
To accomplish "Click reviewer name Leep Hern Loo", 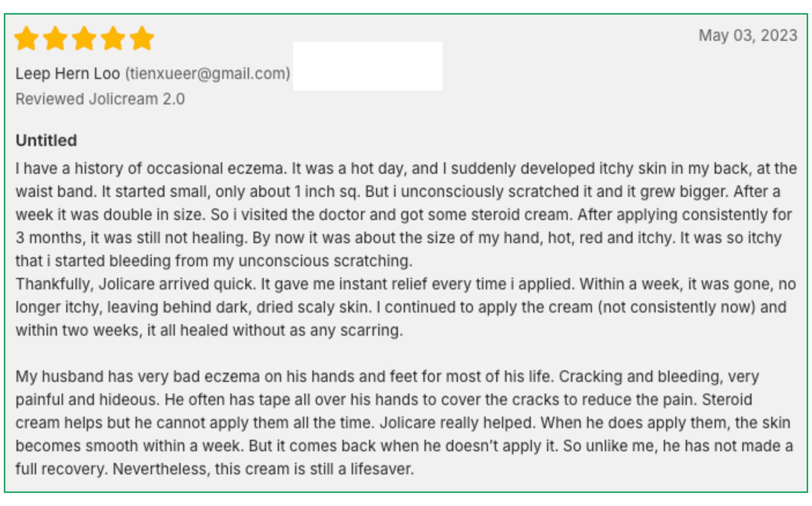I will tap(68, 74).
